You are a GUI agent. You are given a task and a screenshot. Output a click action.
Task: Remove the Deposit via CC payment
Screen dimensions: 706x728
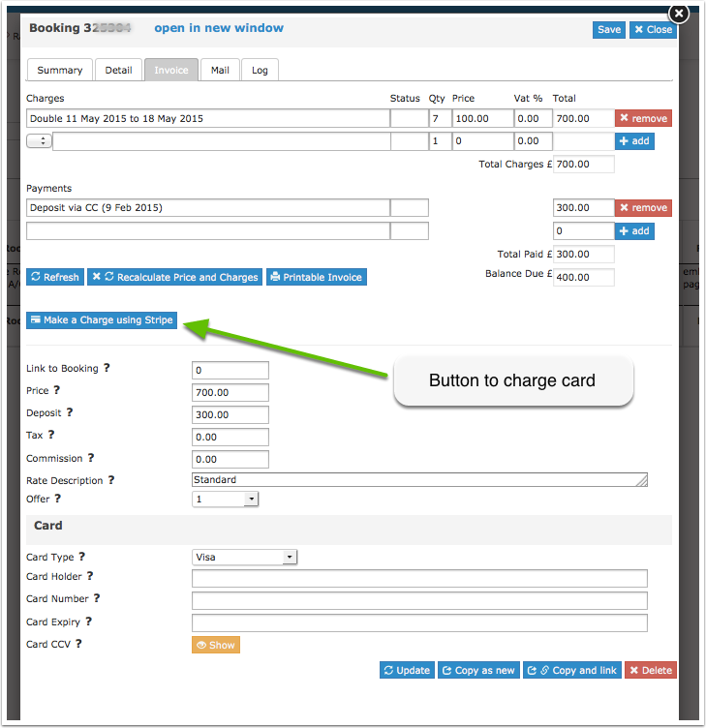pyautogui.click(x=643, y=208)
